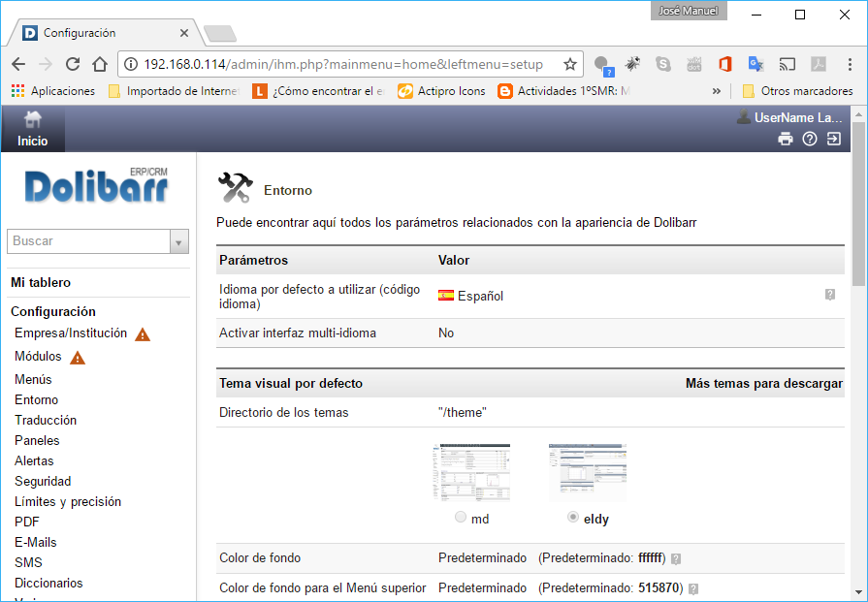
Task: Select the md theme radio button
Action: point(461,518)
